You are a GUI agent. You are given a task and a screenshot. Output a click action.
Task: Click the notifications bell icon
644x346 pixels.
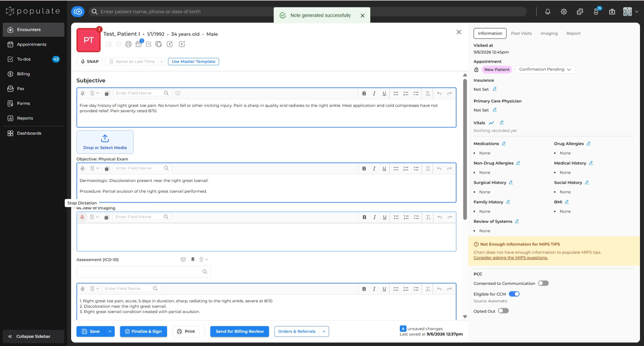[548, 12]
